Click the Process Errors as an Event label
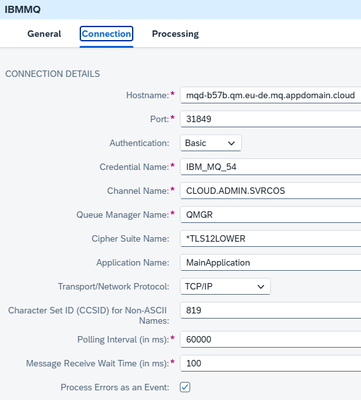 coord(115,387)
